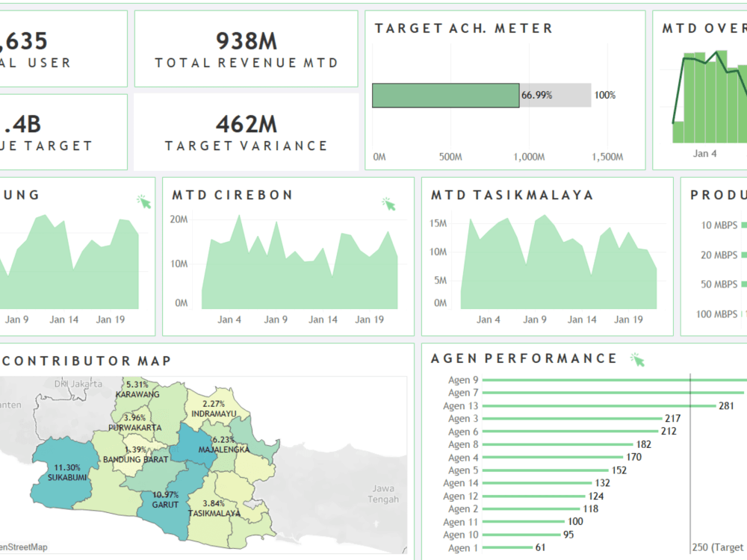Click the pointer icon on MTD Cirebon chart
747x560 pixels.
(390, 202)
